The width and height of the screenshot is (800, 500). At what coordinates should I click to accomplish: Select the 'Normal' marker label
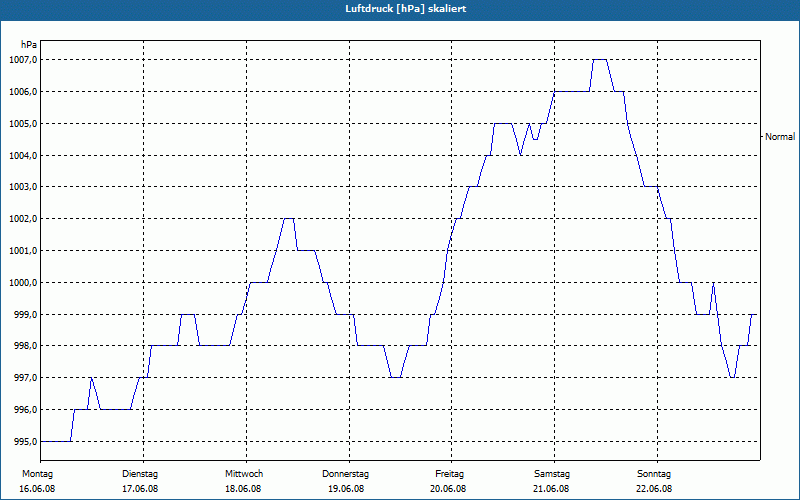point(780,137)
